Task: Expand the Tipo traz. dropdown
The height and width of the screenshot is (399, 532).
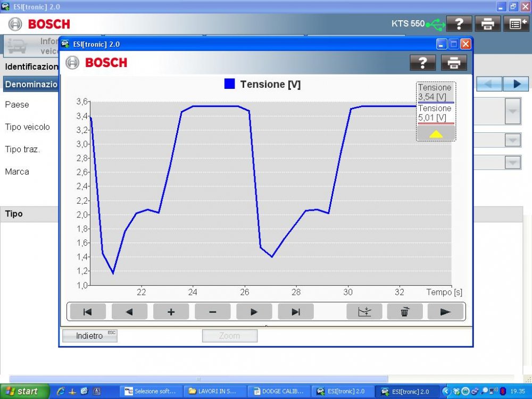Action: click(512, 162)
